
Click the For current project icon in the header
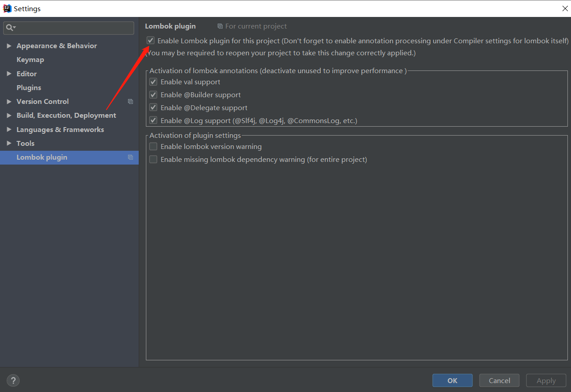(x=220, y=26)
